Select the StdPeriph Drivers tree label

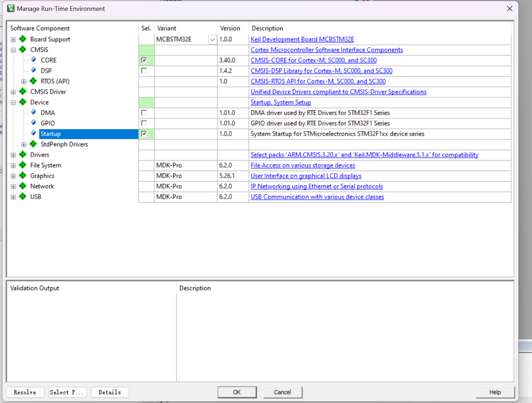tap(64, 144)
